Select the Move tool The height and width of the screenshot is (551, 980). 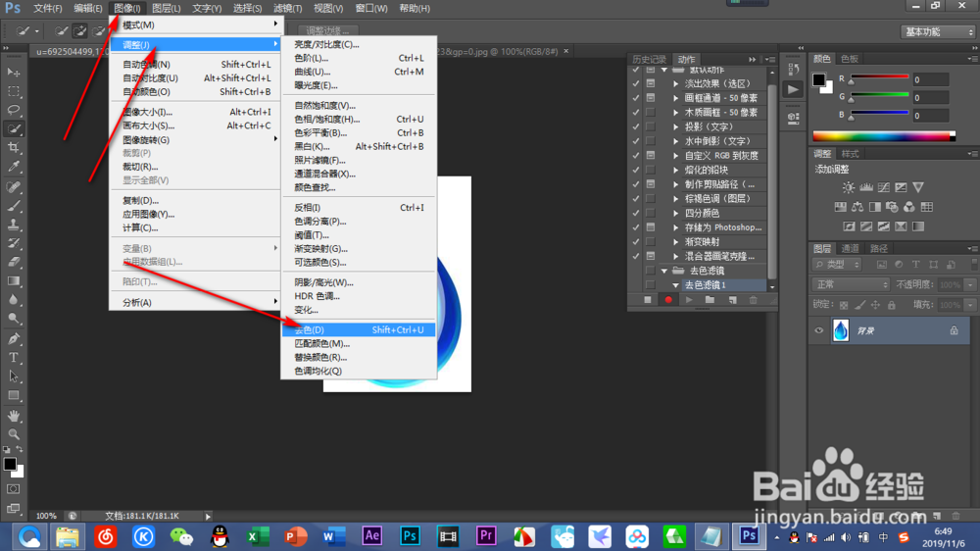tap(13, 73)
